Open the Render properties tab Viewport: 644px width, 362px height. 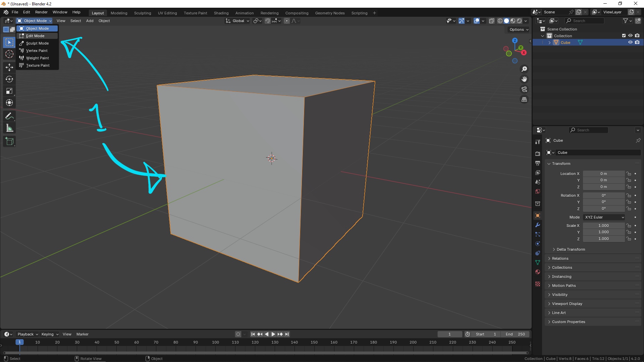(538, 154)
